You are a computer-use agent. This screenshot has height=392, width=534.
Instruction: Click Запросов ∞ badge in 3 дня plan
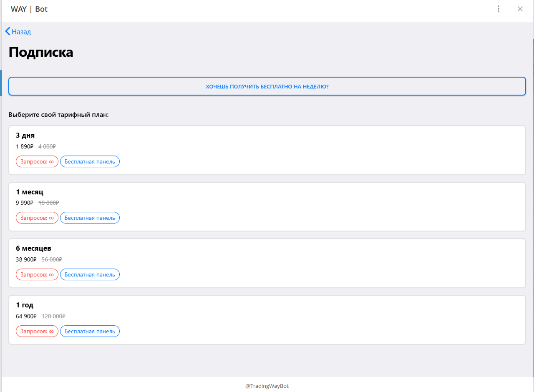pos(37,161)
